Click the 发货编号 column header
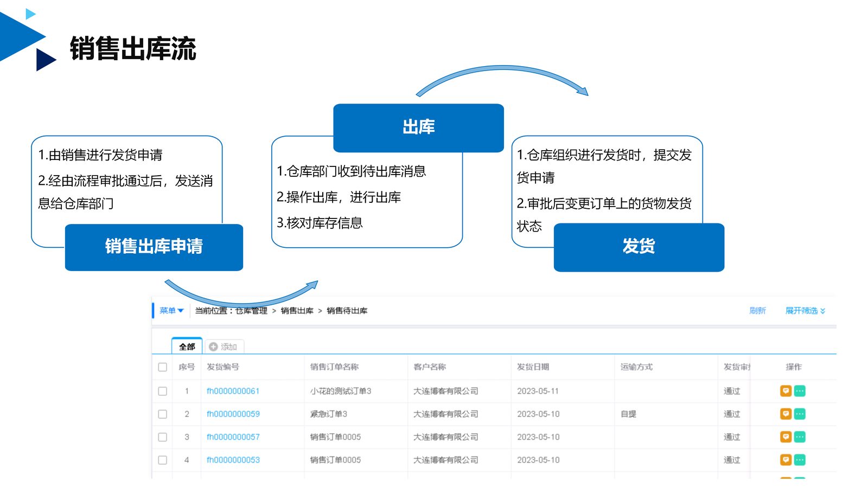 (x=222, y=367)
